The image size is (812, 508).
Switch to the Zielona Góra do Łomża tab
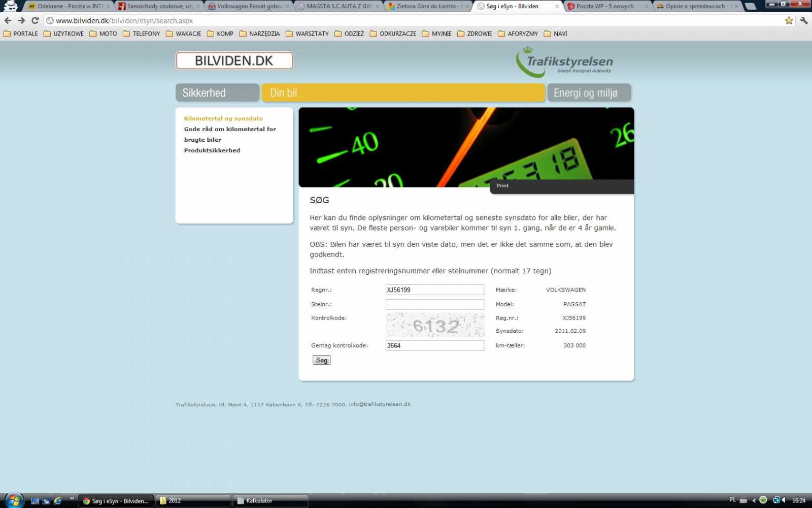[427, 7]
